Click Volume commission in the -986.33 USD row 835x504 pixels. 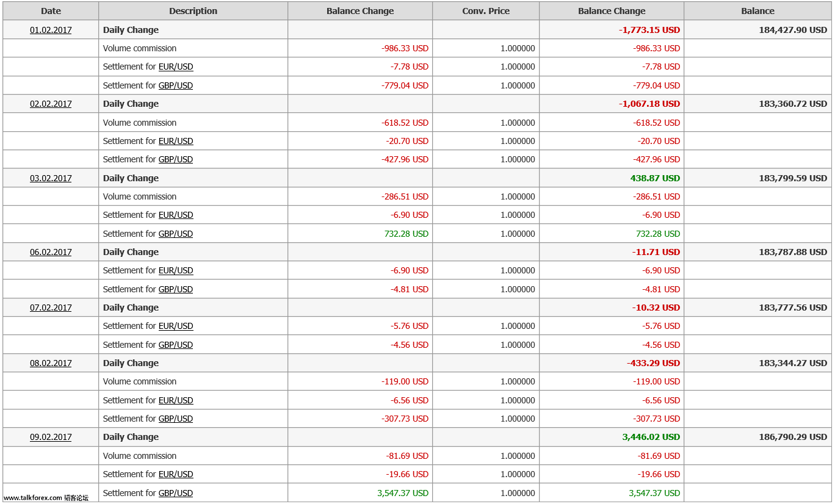tap(140, 48)
